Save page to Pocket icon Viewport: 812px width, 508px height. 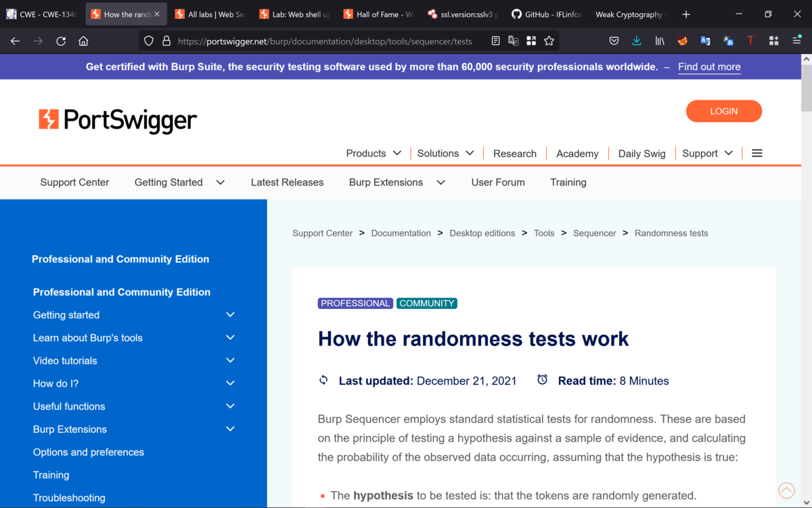[x=614, y=41]
